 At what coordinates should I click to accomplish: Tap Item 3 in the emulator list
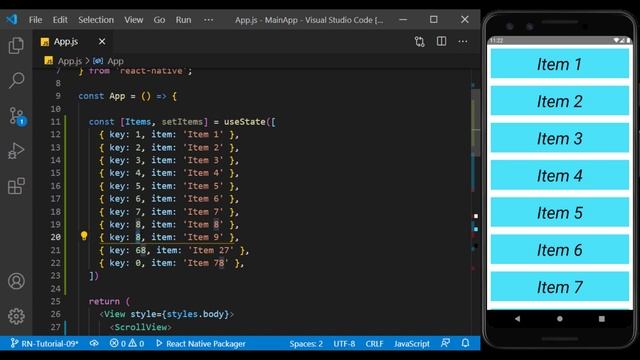(x=560, y=138)
